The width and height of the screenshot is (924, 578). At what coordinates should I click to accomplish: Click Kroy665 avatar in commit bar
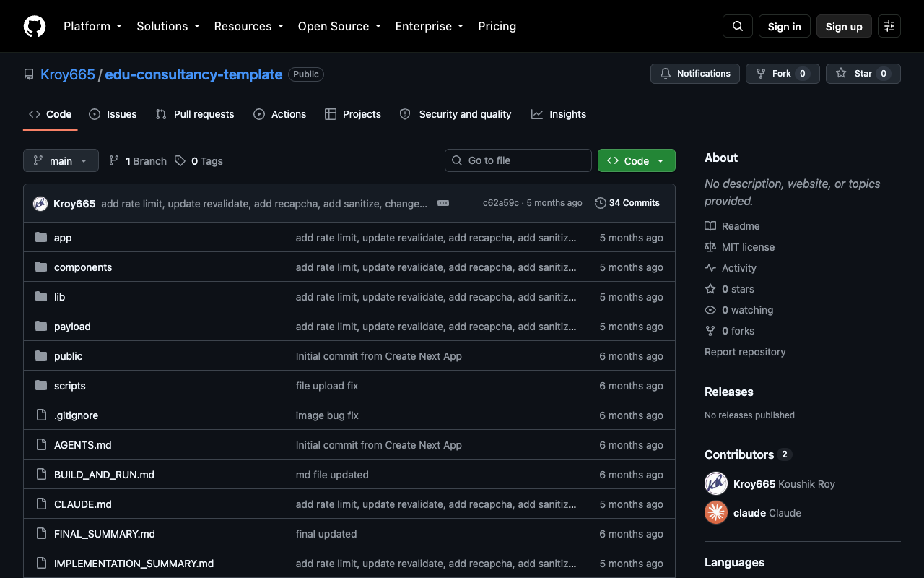pyautogui.click(x=40, y=204)
